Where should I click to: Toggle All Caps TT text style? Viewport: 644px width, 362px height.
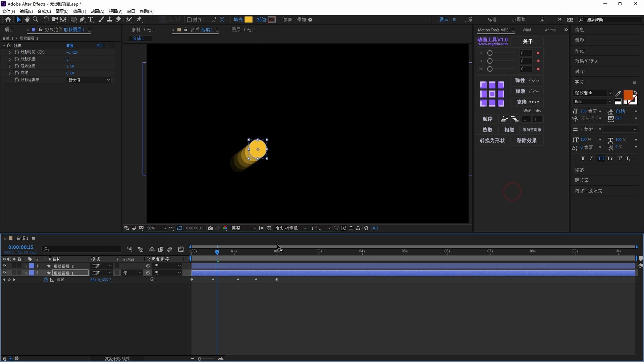(x=601, y=159)
